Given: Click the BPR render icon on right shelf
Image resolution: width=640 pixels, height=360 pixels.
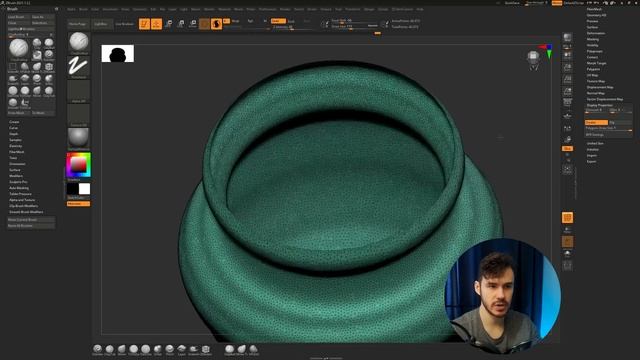Looking at the screenshot, I should click(x=567, y=38).
